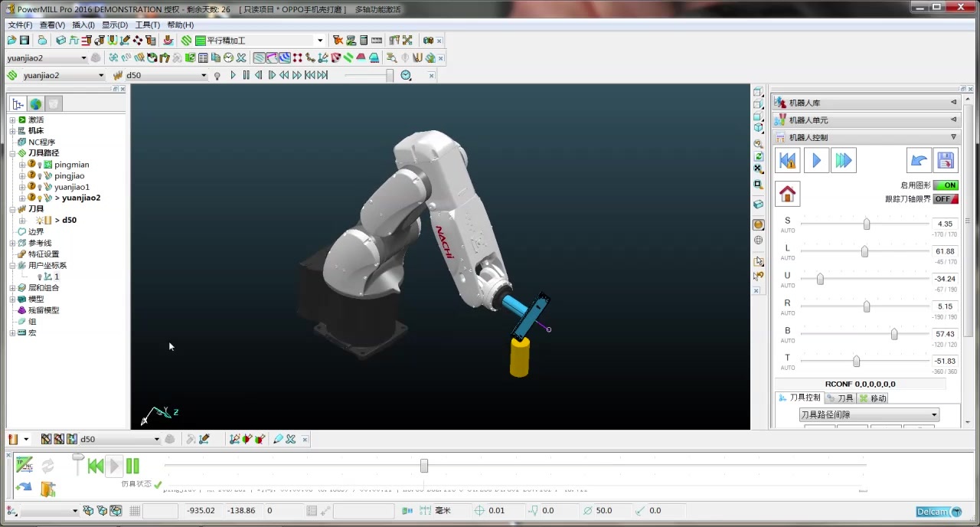Click robot rewind-with-warning button
The height and width of the screenshot is (527, 980).
point(788,160)
